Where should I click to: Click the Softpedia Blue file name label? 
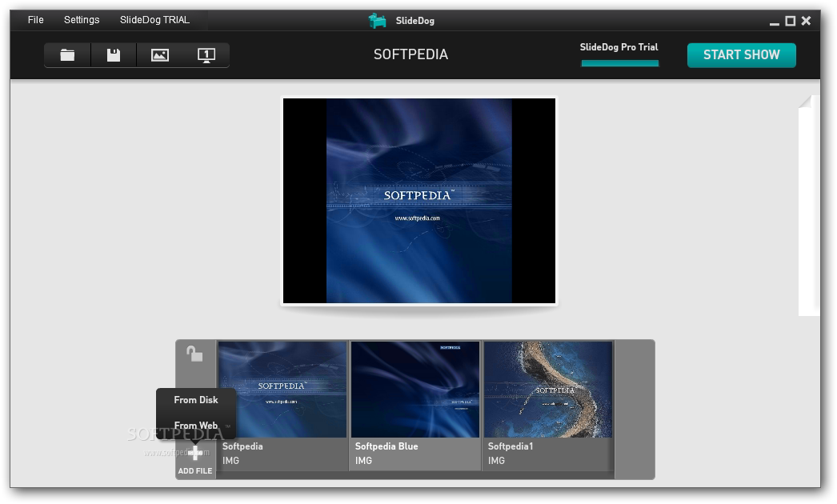pos(386,446)
